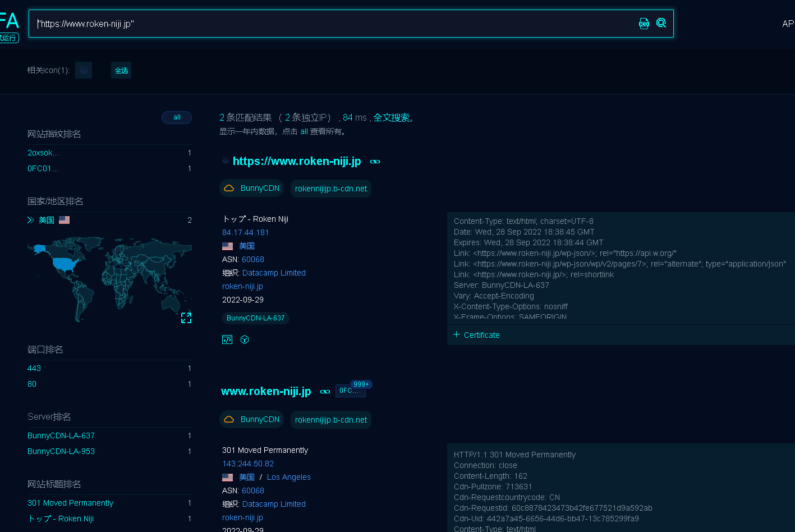Click the all filter pill in sidebar
795x532 pixels.
[177, 117]
